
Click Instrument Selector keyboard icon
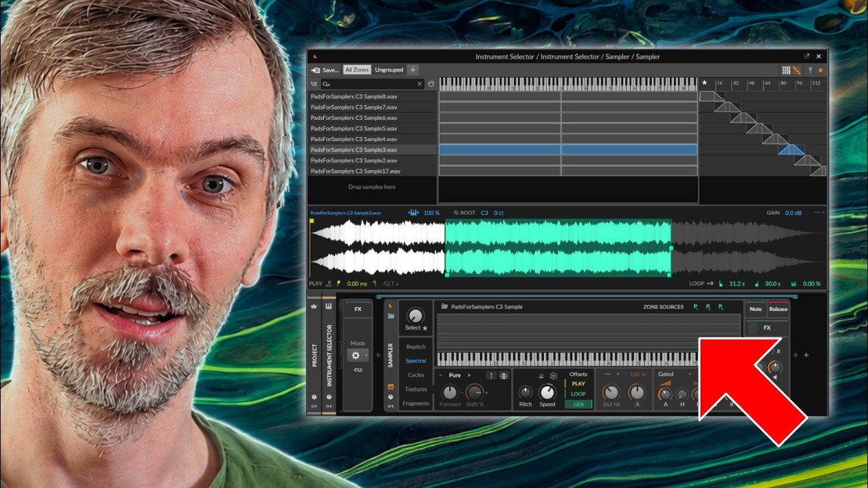[x=329, y=306]
